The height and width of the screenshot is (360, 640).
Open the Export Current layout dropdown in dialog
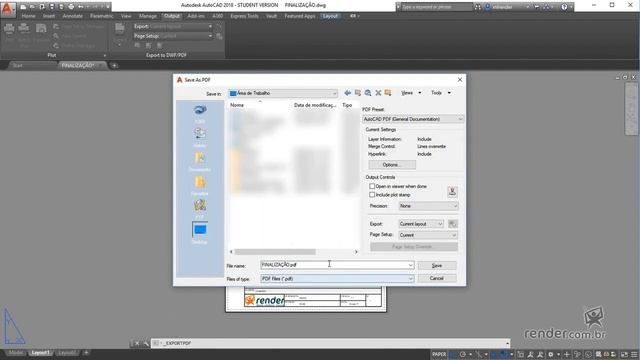click(x=421, y=224)
